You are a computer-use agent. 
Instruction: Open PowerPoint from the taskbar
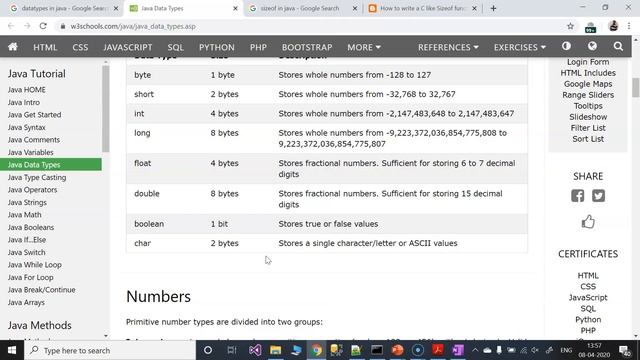tap(397, 350)
